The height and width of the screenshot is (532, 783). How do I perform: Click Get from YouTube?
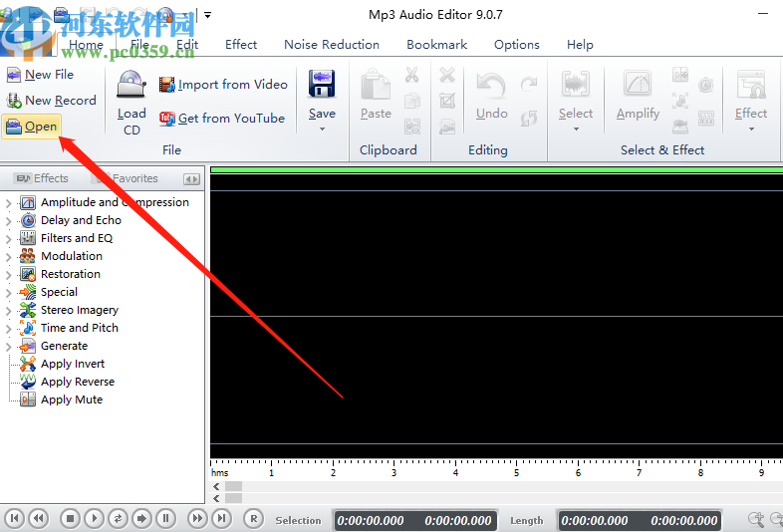tap(222, 119)
